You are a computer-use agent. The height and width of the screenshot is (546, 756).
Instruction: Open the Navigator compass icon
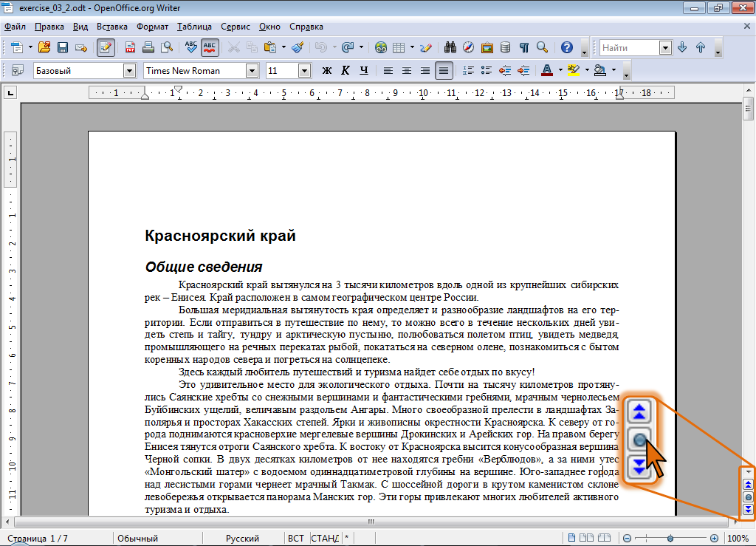tap(469, 47)
